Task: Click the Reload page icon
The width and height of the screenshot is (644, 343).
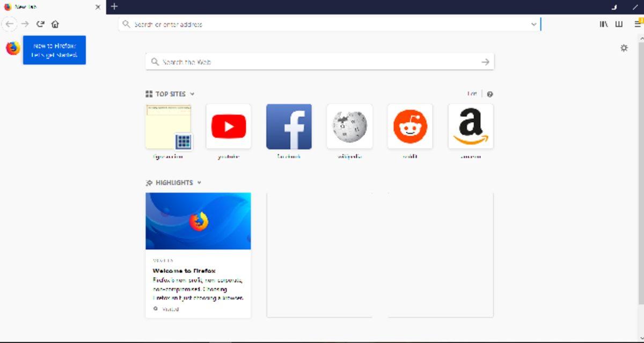Action: pos(40,24)
